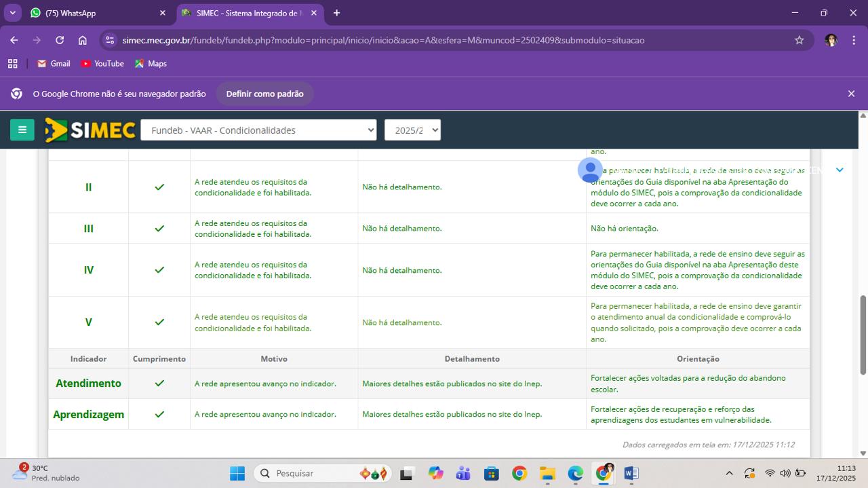Open Copilot from the taskbar
Screen dimensions: 868x488
435,473
